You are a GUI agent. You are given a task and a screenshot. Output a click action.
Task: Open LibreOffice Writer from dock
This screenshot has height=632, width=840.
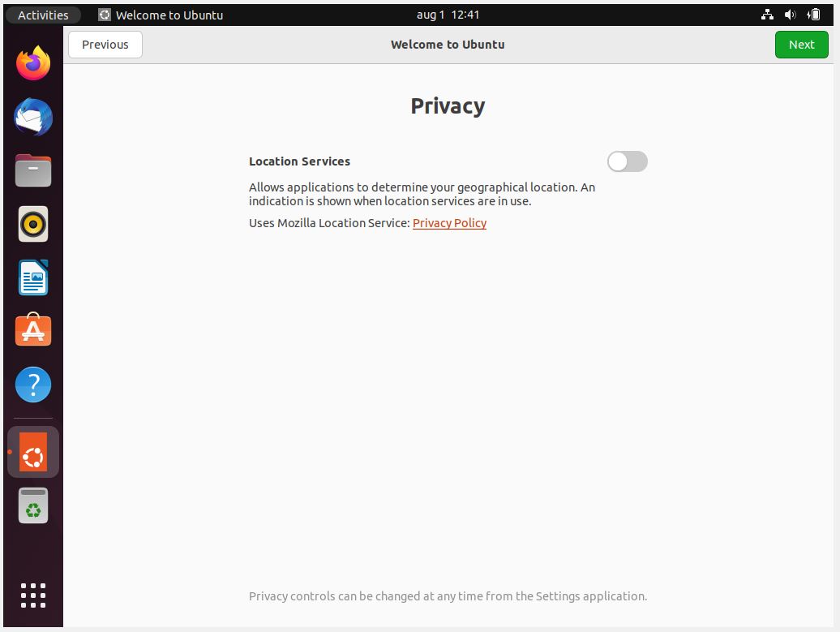click(33, 277)
